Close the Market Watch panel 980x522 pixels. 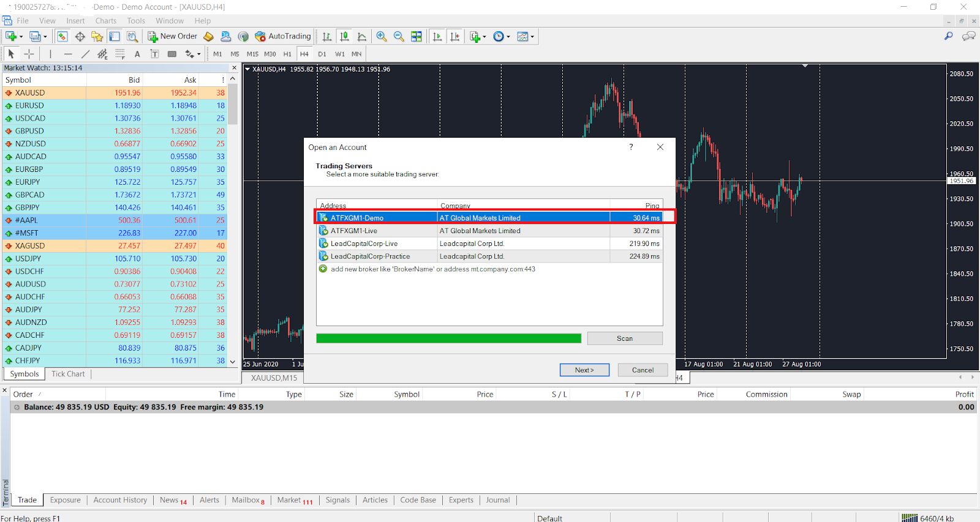pos(234,68)
